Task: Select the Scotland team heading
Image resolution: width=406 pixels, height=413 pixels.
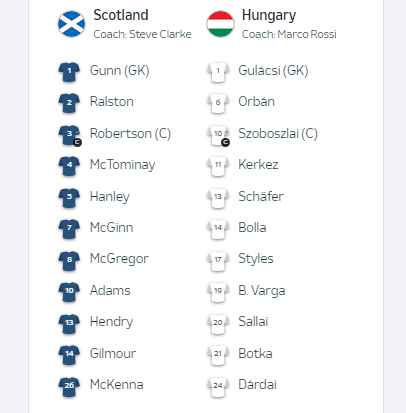Action: tap(121, 15)
